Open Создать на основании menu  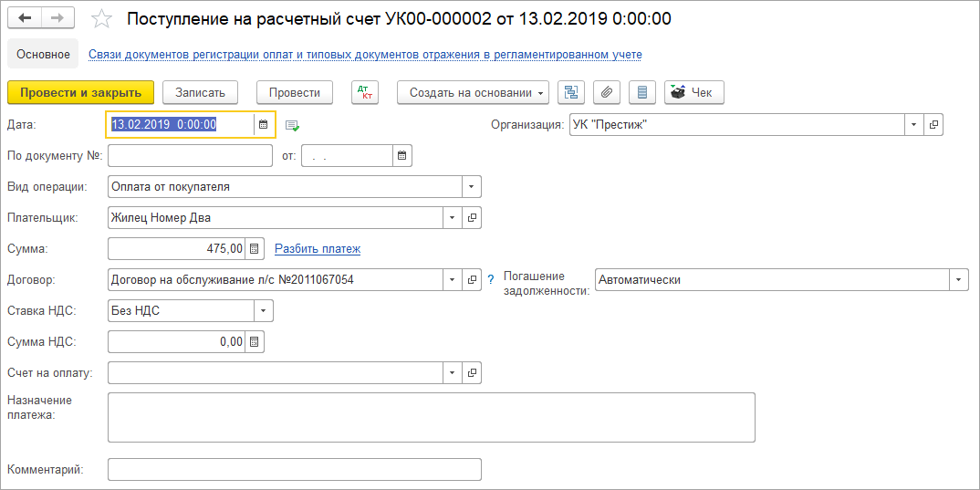coord(473,92)
